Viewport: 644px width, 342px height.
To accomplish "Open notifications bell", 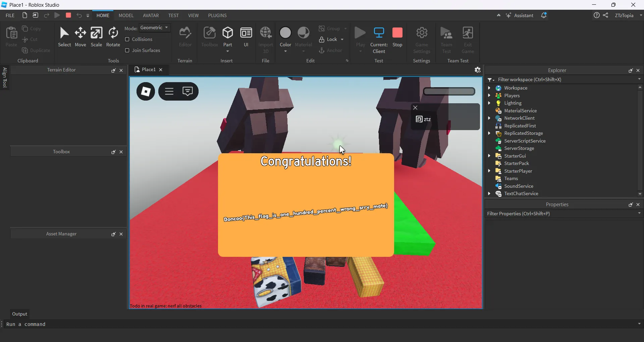I will [x=544, y=15].
